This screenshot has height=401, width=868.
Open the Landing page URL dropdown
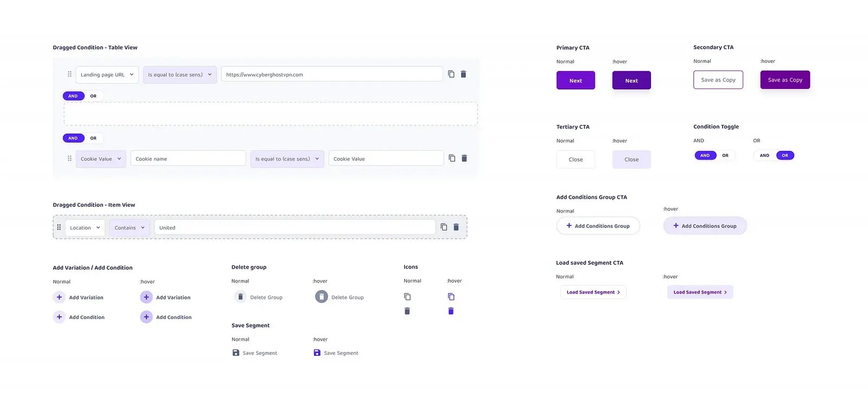point(107,75)
